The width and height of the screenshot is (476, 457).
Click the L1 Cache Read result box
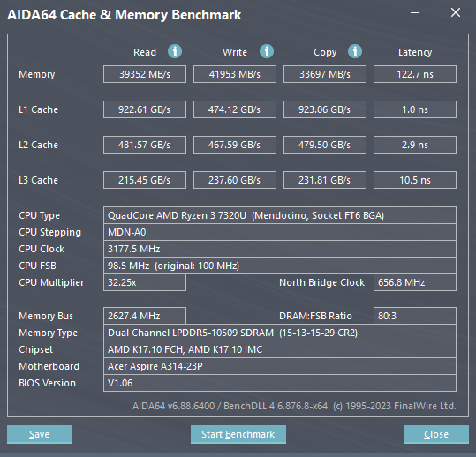point(145,109)
